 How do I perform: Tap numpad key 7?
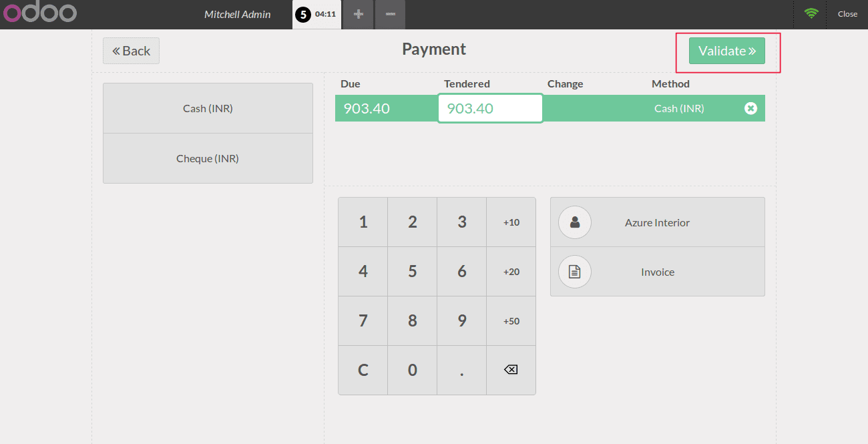pos(363,321)
